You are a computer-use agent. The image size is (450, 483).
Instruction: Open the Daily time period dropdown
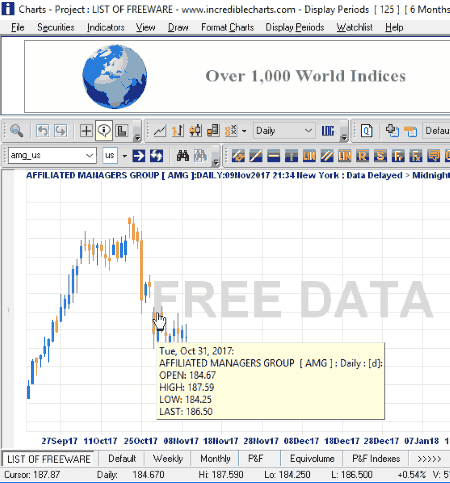pyautogui.click(x=284, y=131)
